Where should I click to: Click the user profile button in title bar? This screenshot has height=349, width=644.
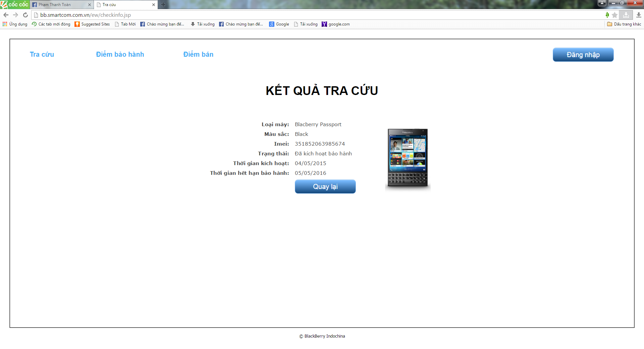pos(602,3)
